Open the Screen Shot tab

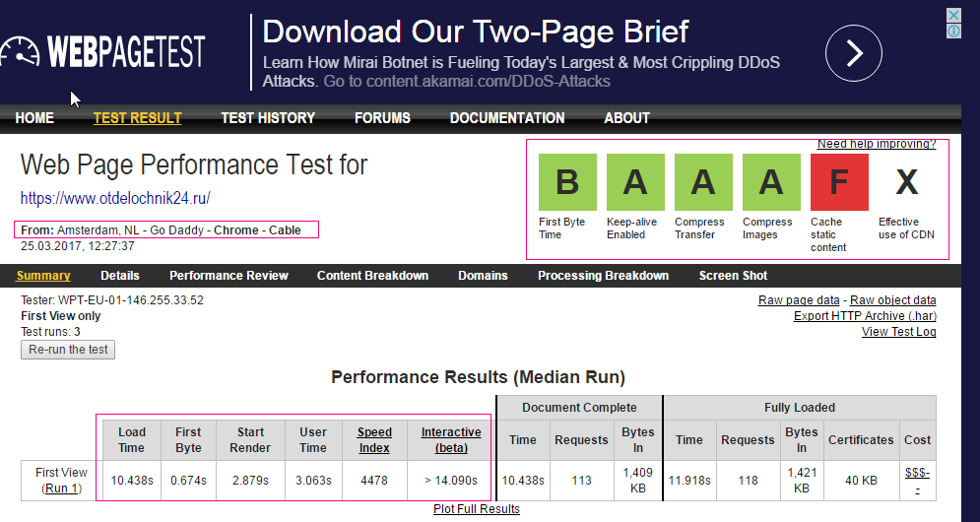(x=733, y=276)
